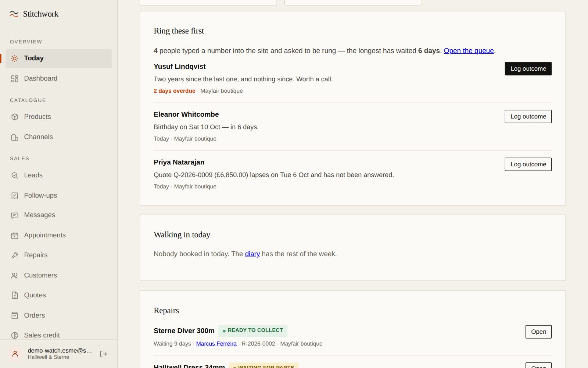Click the sign out arrow icon

pos(104,354)
